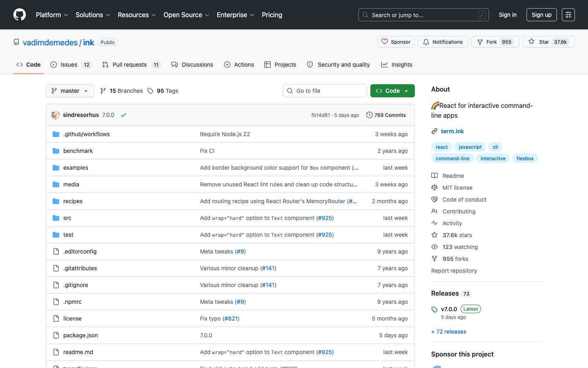588x368 pixels.
Task: Open the Open Source header menu
Action: tap(186, 15)
